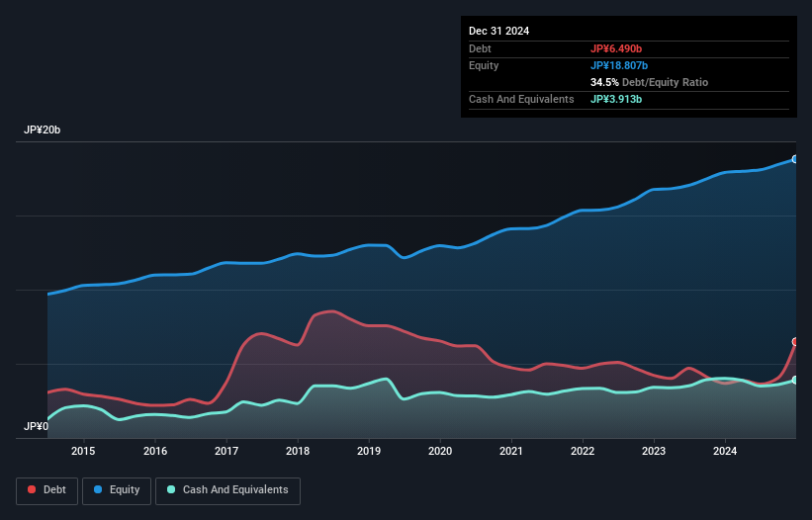Click the 2017 x-axis label
The height and width of the screenshot is (520, 812).
(x=226, y=451)
